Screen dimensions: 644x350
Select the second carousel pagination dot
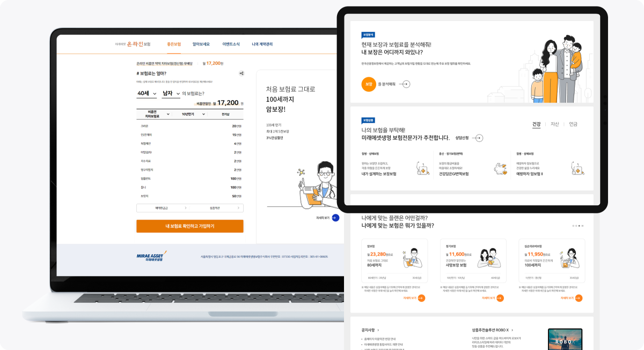(x=576, y=226)
